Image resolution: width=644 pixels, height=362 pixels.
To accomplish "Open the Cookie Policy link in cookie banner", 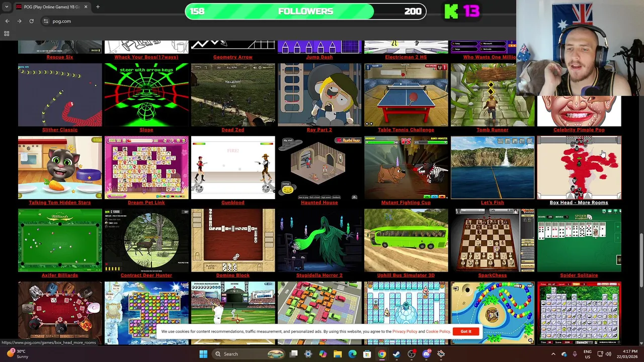I will tap(438, 332).
